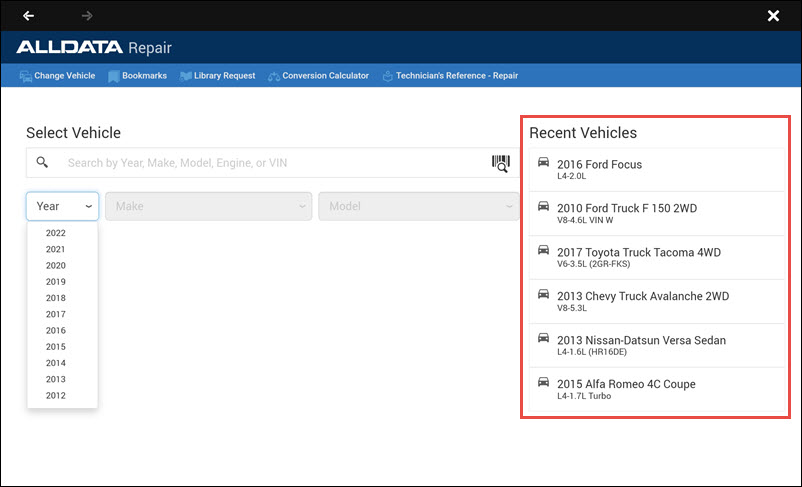Open recent 2017 Toyota Truck Tacoma 4WD

[657, 258]
